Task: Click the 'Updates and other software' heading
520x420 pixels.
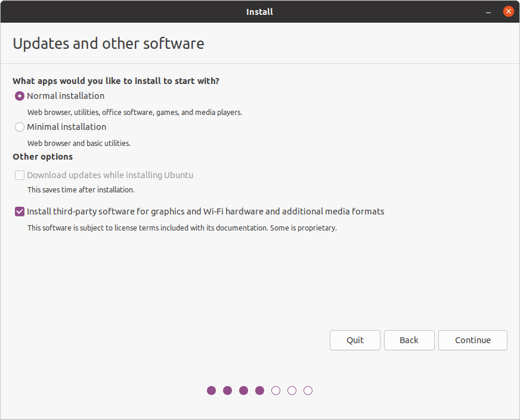Action: click(x=108, y=43)
